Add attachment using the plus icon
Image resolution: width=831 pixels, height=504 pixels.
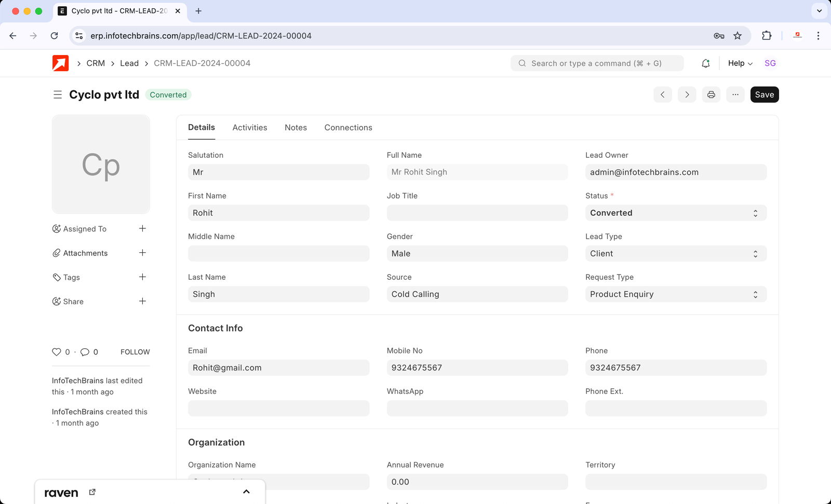point(142,253)
